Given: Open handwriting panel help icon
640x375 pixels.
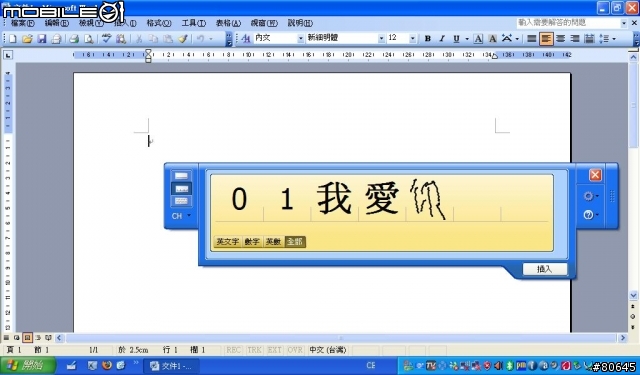Looking at the screenshot, I should click(588, 214).
